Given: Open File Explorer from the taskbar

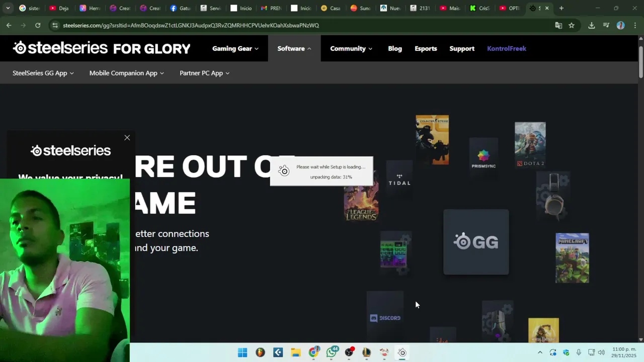Looking at the screenshot, I should [x=296, y=352].
